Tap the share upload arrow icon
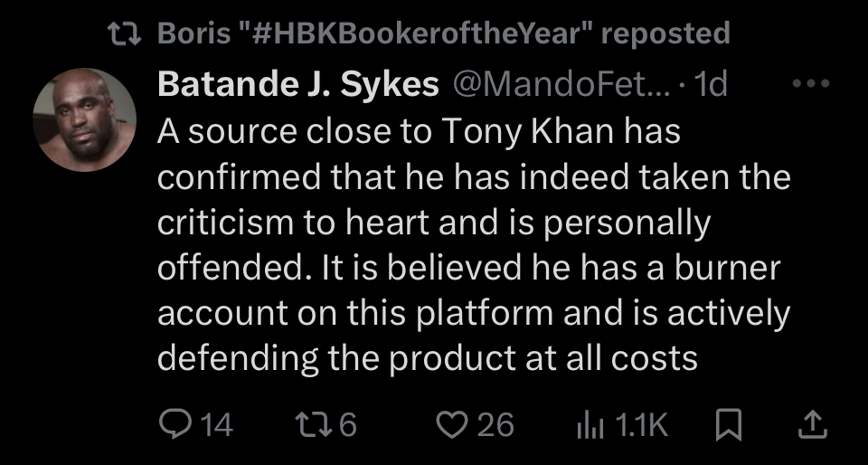Viewport: 868px width, 465px height. [x=813, y=424]
